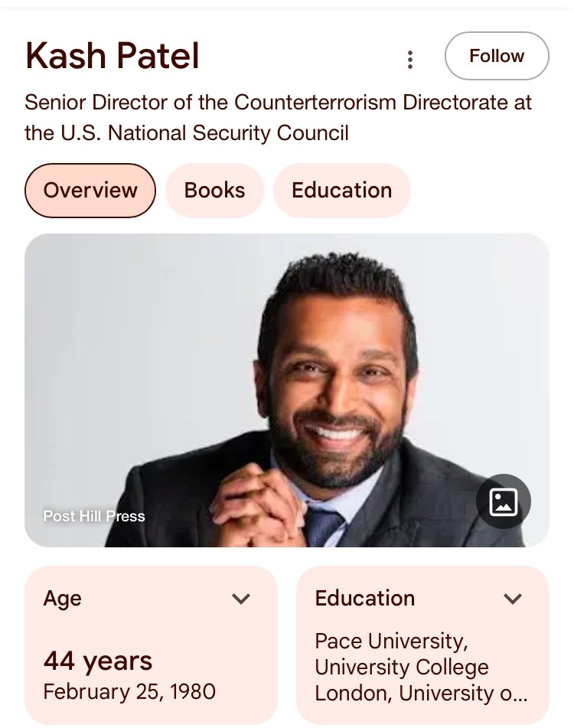
Task: Click the Post Hill Press image credit
Action: [x=94, y=516]
